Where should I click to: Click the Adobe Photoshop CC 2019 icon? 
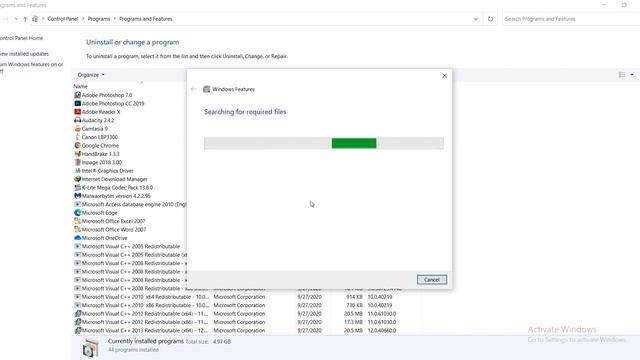[x=78, y=103]
